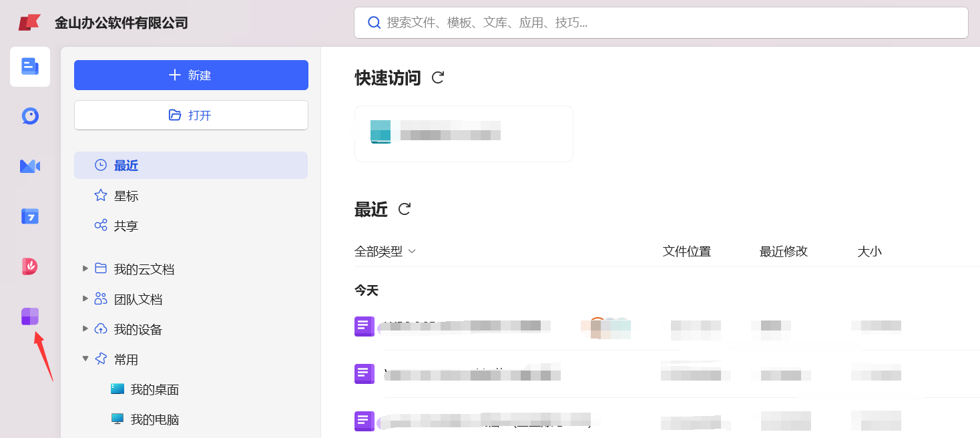Refresh the 最近 file list
The image size is (980, 438).
tap(404, 209)
